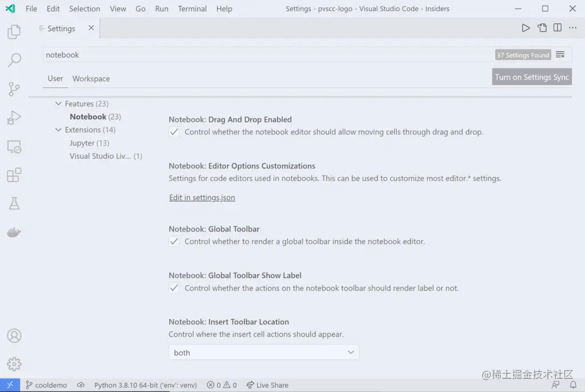Uncheck Notebook Drag And Drop Enabled
This screenshot has height=392, width=585.
point(174,131)
